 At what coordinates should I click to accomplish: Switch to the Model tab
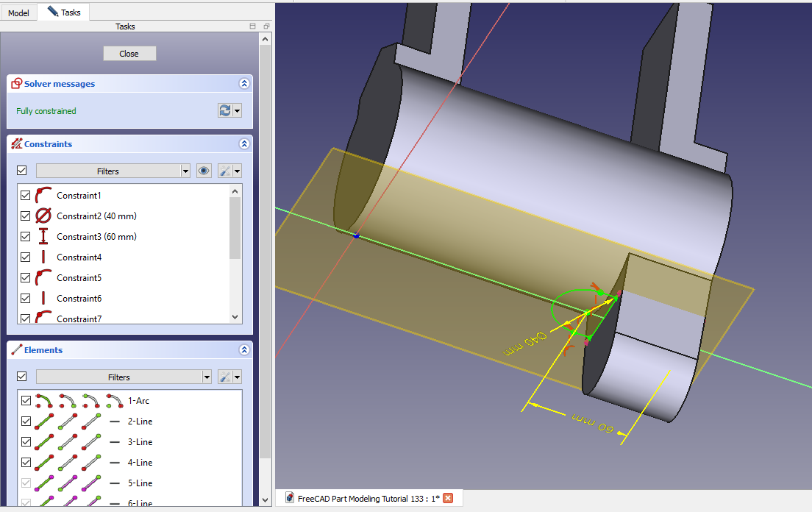[19, 13]
